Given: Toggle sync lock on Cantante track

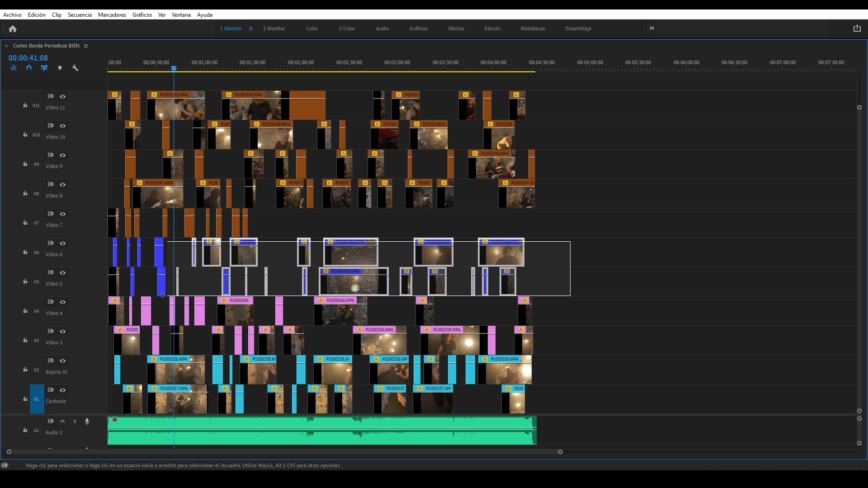Looking at the screenshot, I should [x=51, y=390].
